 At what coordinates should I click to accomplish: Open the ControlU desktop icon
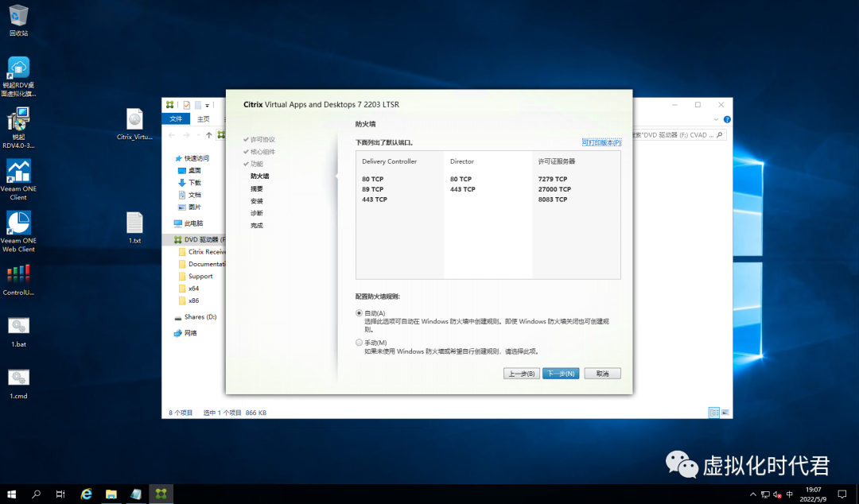[x=18, y=280]
